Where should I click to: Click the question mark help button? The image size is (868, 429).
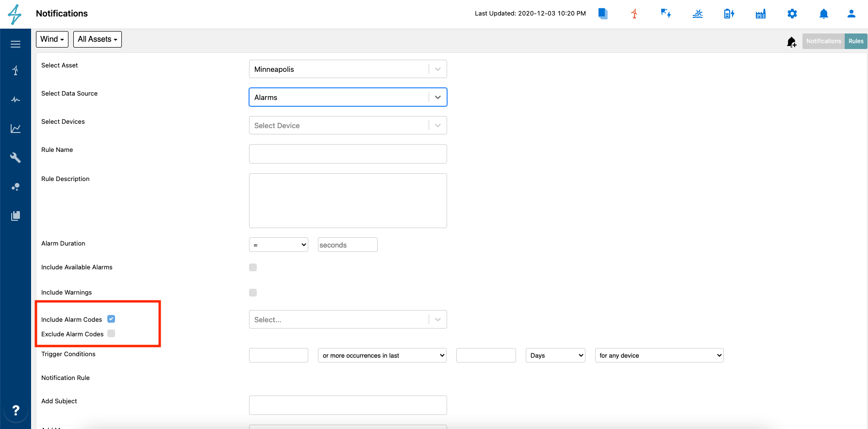pyautogui.click(x=16, y=411)
